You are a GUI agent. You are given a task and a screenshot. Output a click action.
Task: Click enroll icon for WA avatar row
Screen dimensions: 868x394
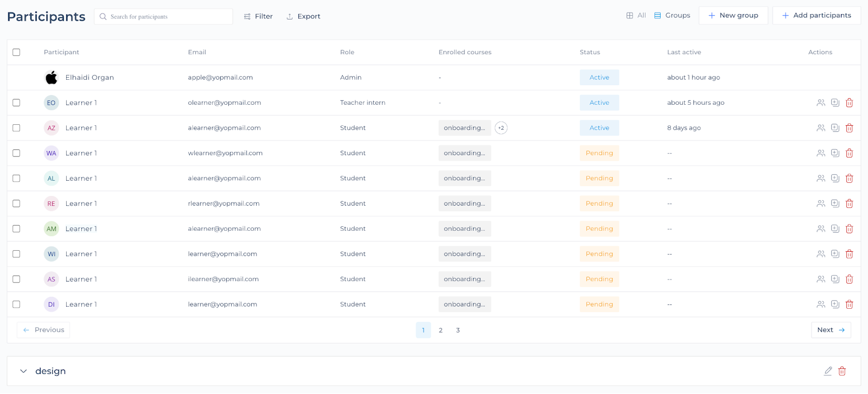(x=835, y=153)
